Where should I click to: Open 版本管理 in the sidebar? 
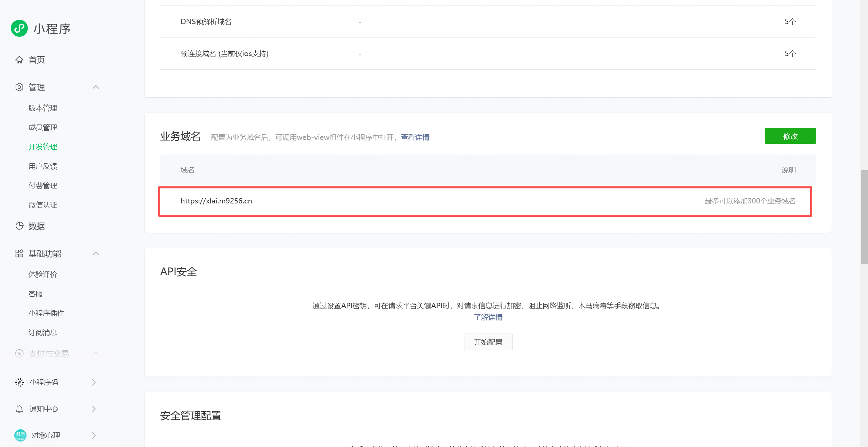[43, 108]
